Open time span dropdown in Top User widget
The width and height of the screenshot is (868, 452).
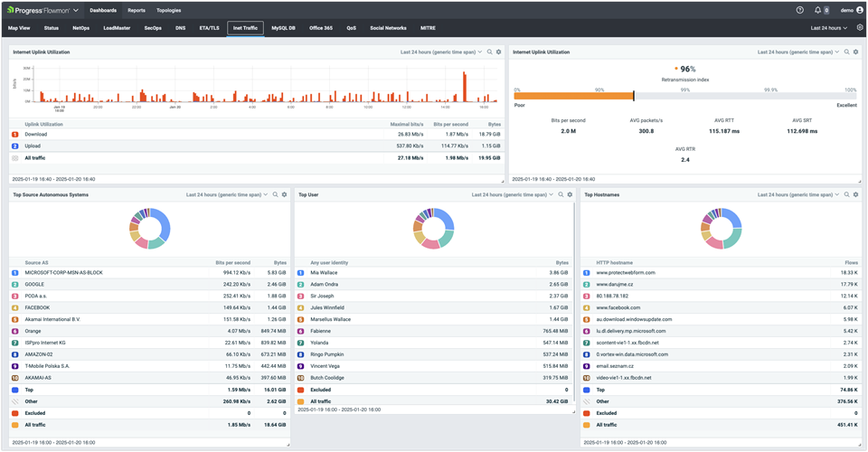tap(511, 194)
